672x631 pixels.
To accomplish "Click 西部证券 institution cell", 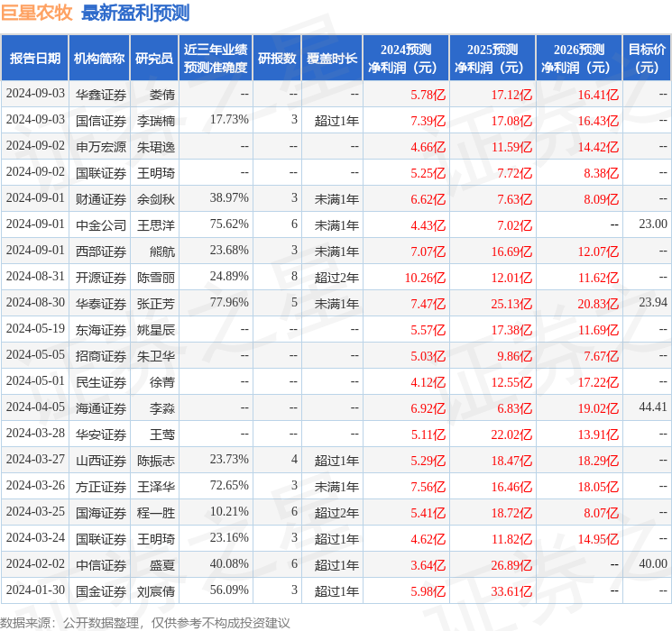I will coord(101,251).
